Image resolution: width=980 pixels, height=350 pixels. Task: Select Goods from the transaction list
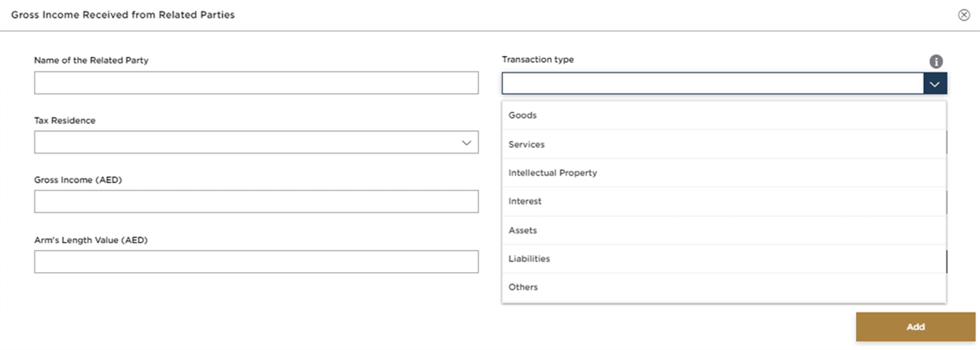[523, 116]
